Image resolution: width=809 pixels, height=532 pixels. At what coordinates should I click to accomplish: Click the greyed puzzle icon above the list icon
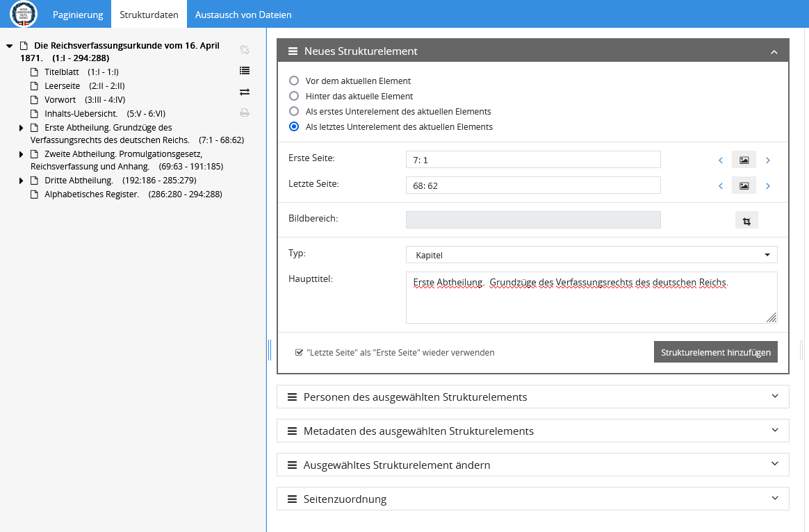point(245,49)
